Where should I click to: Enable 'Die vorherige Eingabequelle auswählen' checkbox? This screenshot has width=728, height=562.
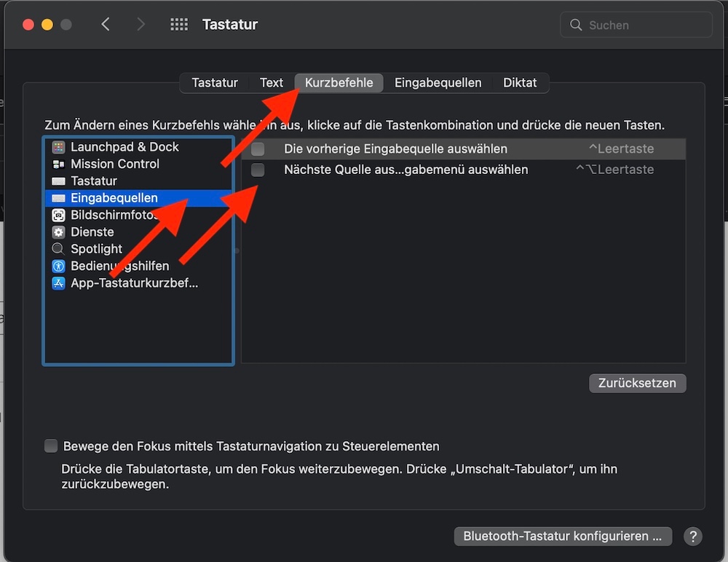tap(258, 149)
